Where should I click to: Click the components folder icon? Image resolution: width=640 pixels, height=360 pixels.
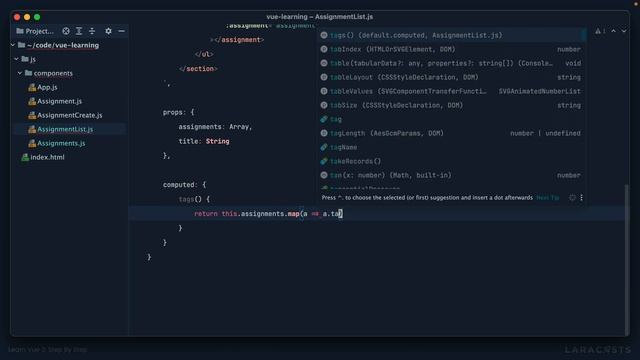click(28, 73)
